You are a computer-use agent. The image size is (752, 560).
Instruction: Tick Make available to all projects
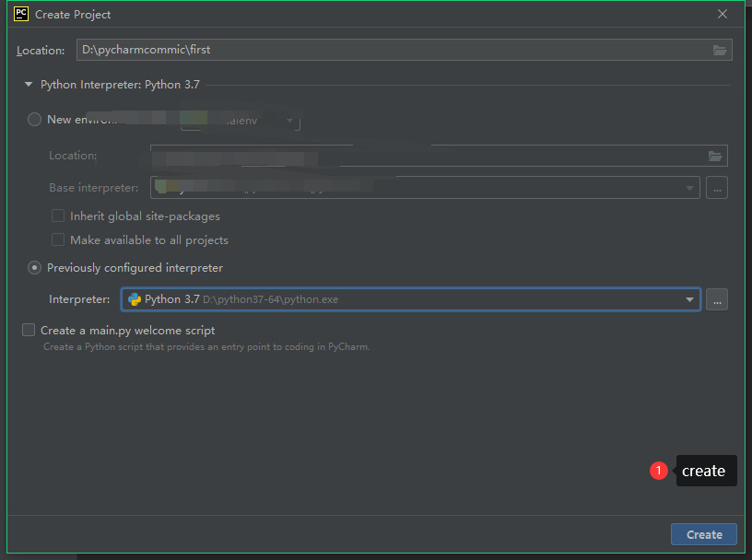coord(58,239)
